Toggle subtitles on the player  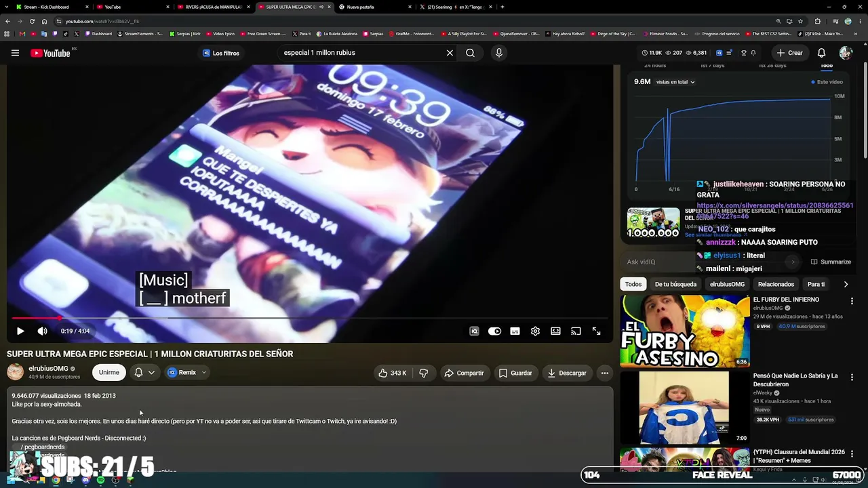[x=515, y=331]
